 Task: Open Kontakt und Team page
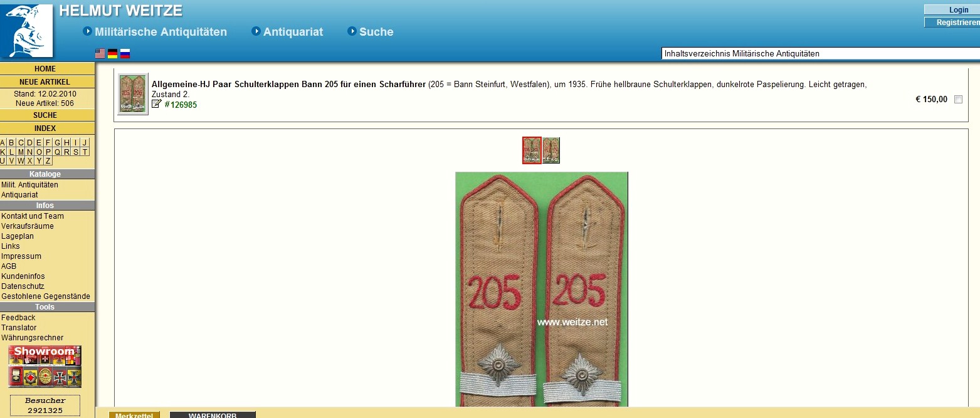point(33,216)
